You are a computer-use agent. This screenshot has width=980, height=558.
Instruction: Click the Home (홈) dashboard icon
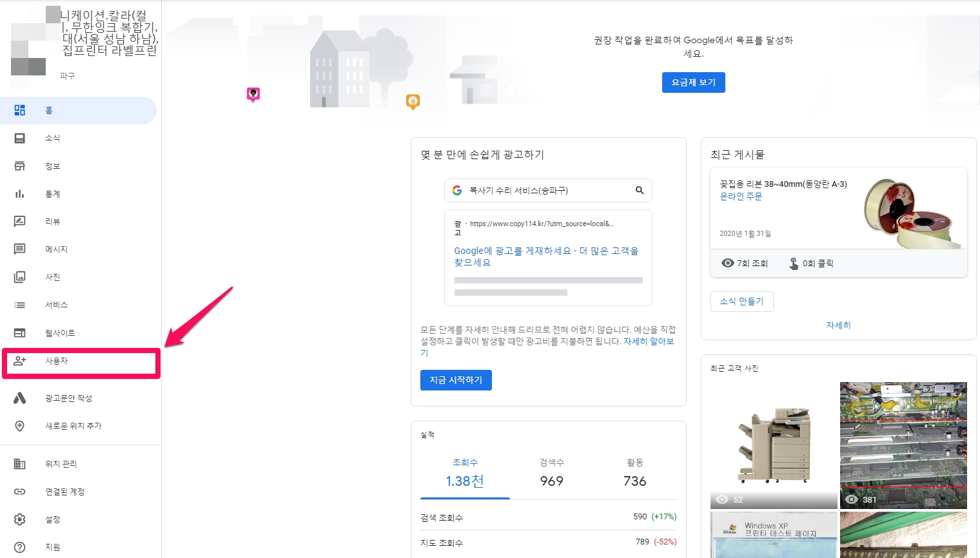click(20, 110)
